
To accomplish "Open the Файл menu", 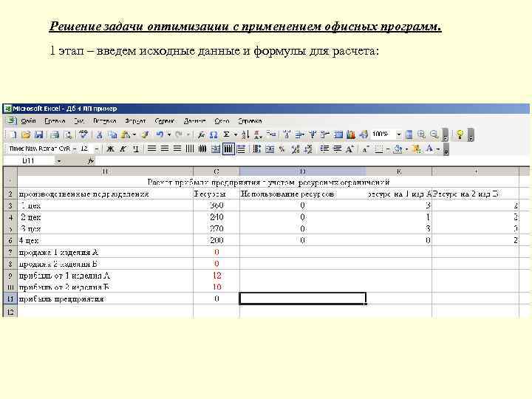I will point(28,120).
